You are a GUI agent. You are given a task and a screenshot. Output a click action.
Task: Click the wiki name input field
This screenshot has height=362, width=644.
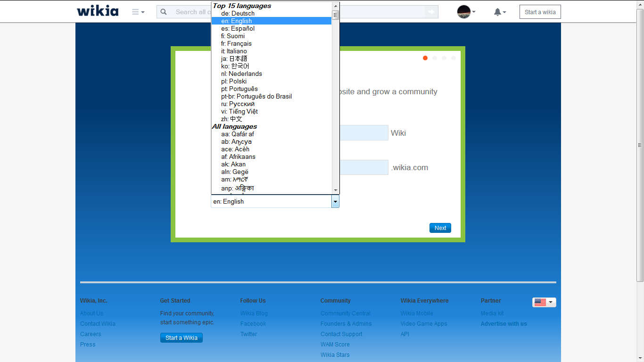point(363,133)
